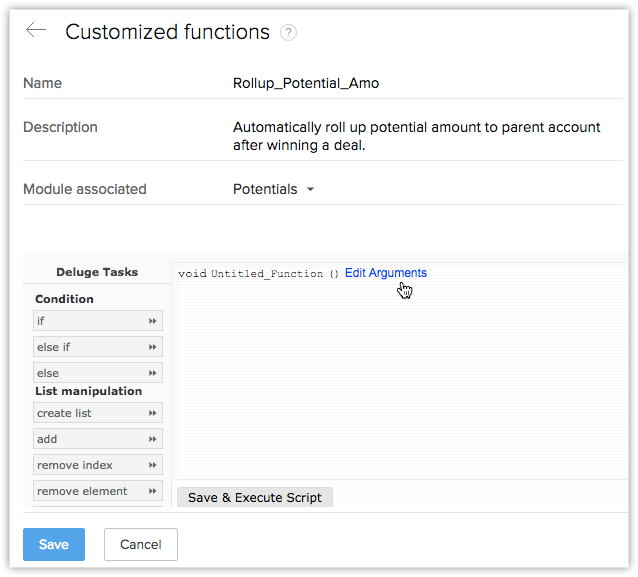Click into the Description text field

(x=416, y=135)
